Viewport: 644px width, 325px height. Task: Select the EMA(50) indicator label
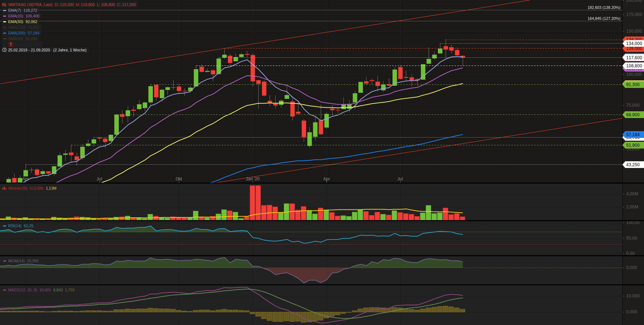pos(16,22)
